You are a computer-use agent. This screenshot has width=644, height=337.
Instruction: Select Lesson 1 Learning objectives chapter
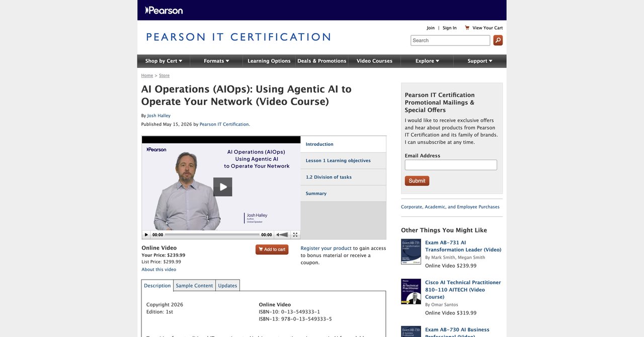tap(343, 160)
